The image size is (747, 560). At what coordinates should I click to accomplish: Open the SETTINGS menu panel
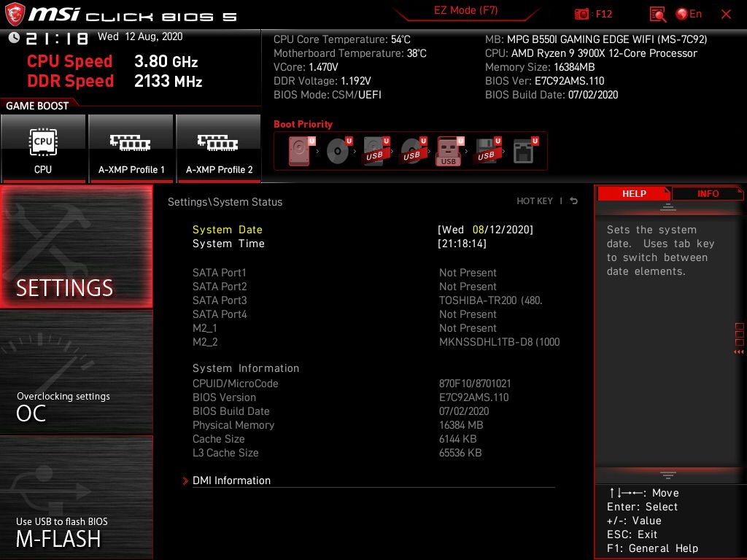tap(76, 246)
